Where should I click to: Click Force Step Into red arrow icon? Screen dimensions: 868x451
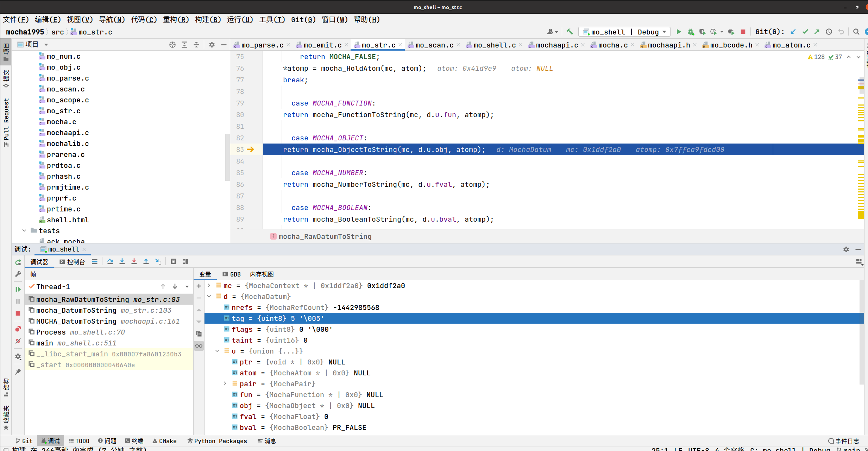pos(134,261)
